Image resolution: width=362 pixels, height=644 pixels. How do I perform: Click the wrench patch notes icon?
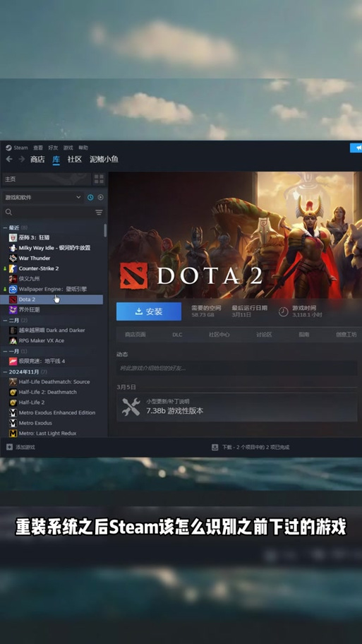131,407
